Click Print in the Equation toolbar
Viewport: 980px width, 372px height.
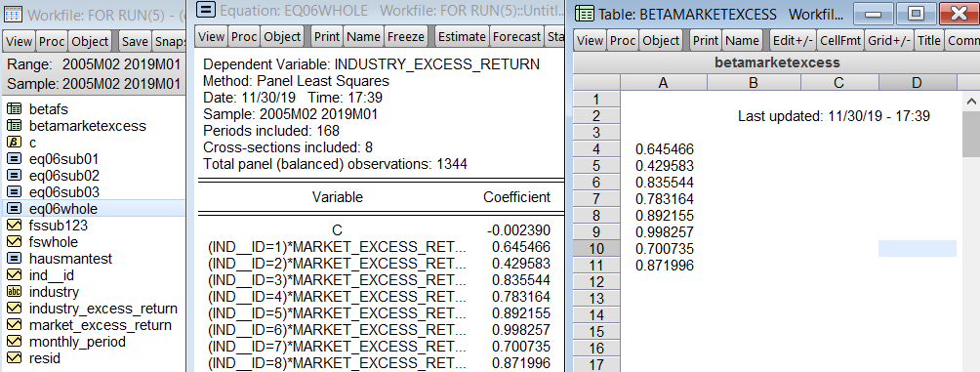pos(327,37)
